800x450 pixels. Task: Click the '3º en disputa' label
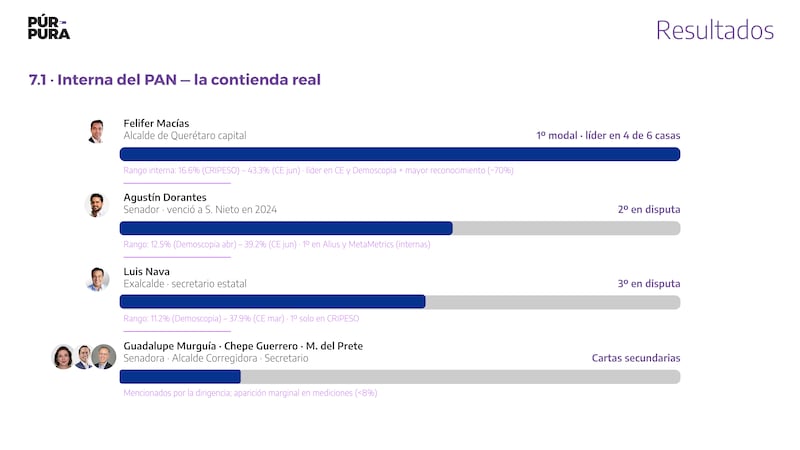coord(649,284)
